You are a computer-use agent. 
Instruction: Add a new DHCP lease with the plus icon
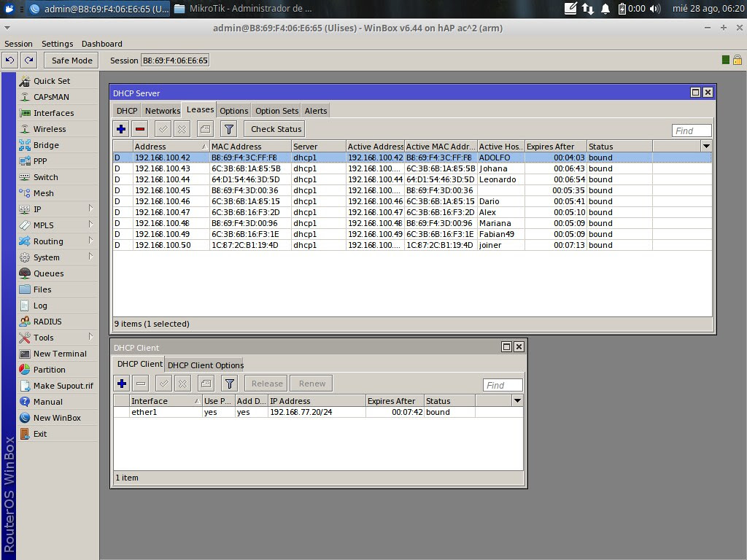(x=121, y=129)
